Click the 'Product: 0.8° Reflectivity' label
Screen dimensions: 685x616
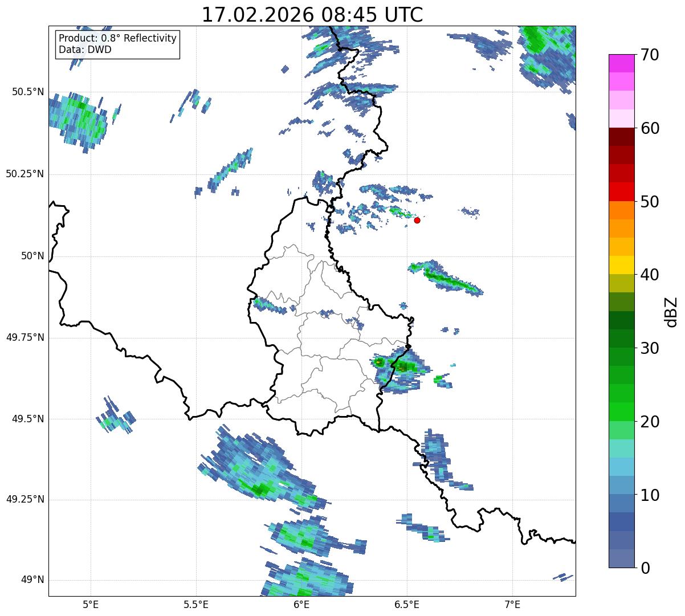pos(118,38)
